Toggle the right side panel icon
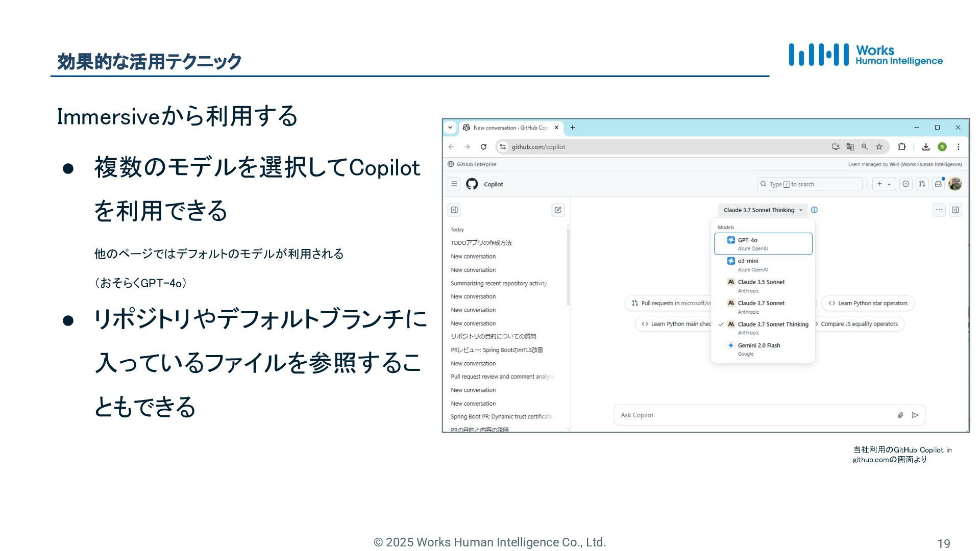 pos(955,210)
